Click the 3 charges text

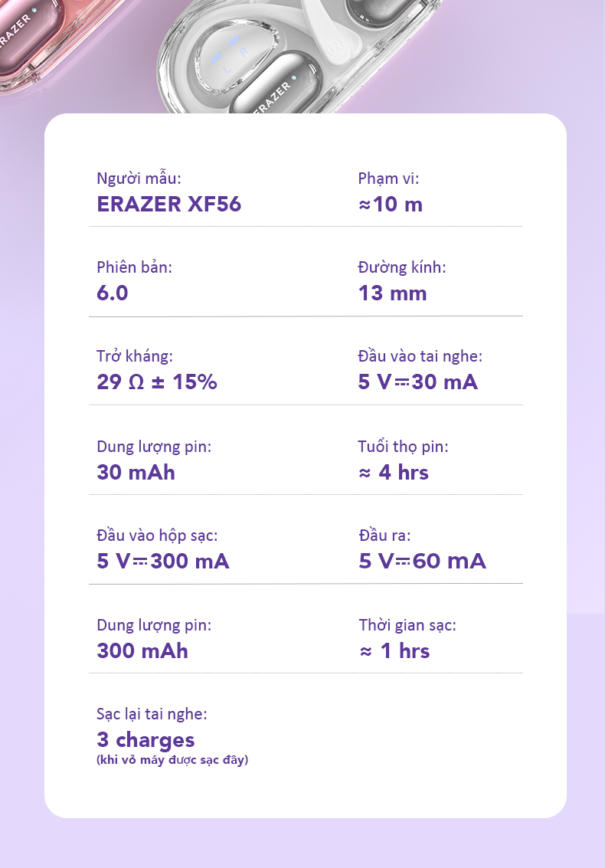(x=146, y=740)
